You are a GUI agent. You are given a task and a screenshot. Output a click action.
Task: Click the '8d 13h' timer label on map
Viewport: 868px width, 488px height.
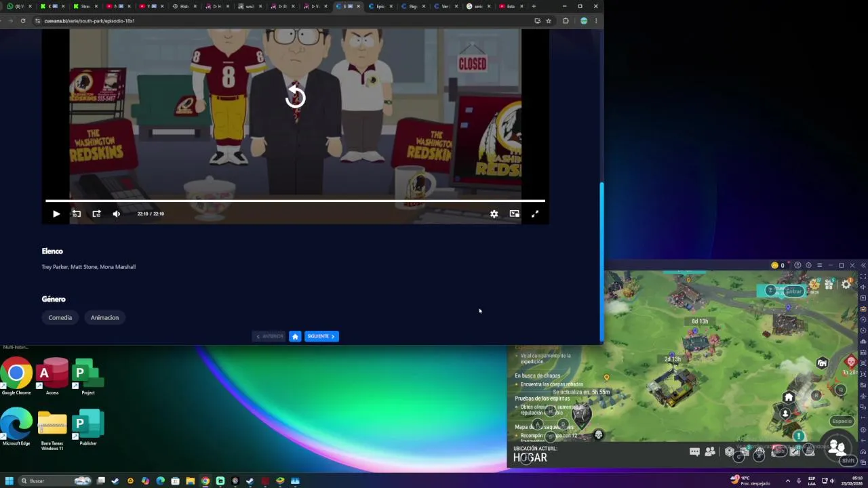[x=700, y=321]
